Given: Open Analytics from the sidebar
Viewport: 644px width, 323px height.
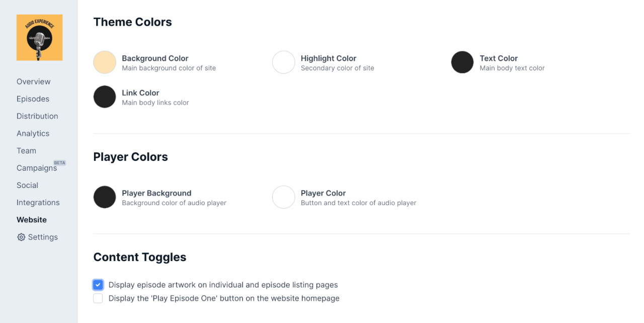Looking at the screenshot, I should coord(33,134).
